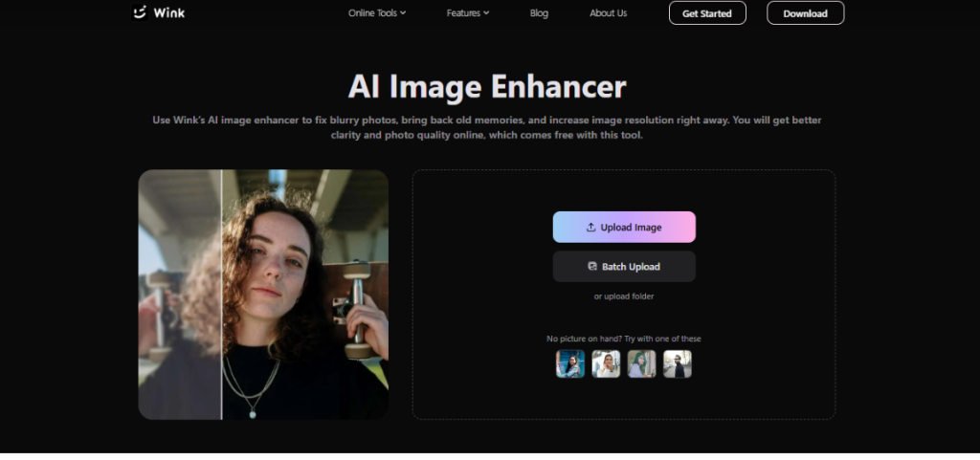Select sample photo of man in black
This screenshot has height=460, width=980.
point(677,363)
